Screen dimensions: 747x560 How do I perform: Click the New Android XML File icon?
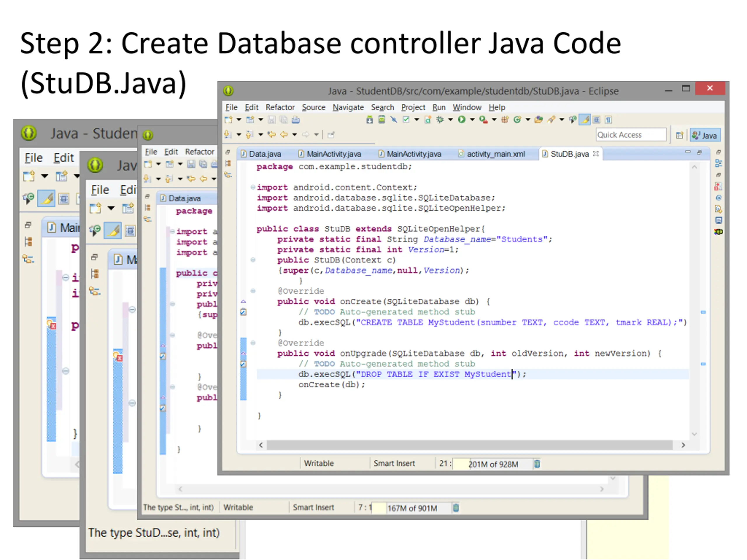[x=428, y=120]
